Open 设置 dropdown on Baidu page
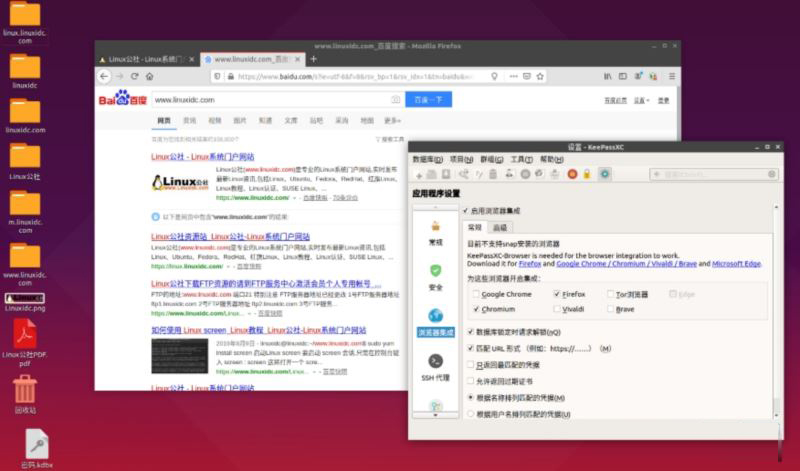Screen dimensions: 800x471 tap(641, 101)
